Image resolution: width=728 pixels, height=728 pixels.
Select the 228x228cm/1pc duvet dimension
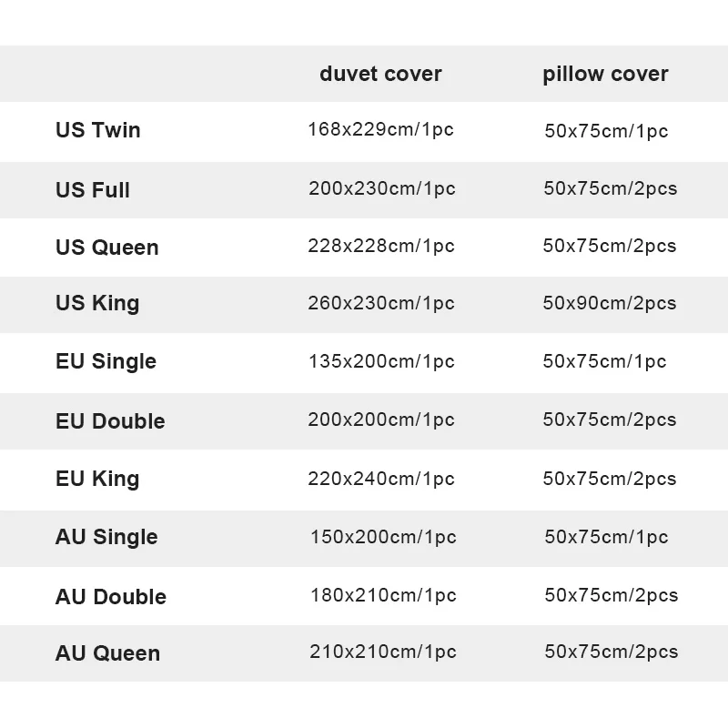(x=381, y=247)
